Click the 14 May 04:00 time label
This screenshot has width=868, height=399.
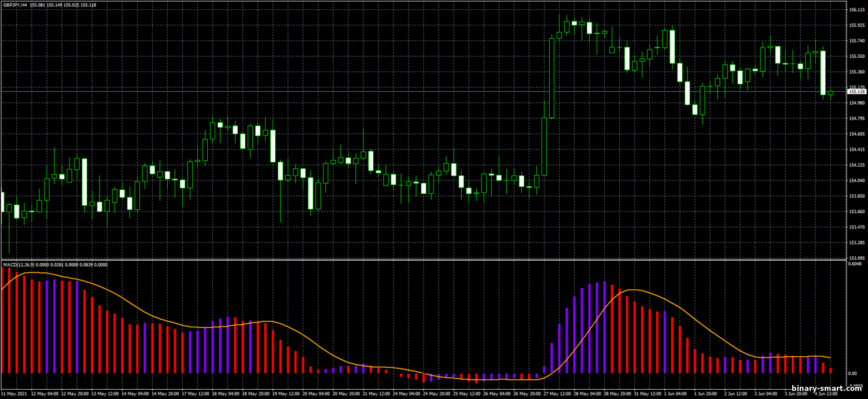134,394
